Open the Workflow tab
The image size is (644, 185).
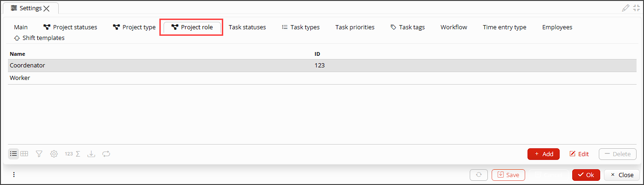click(x=453, y=27)
